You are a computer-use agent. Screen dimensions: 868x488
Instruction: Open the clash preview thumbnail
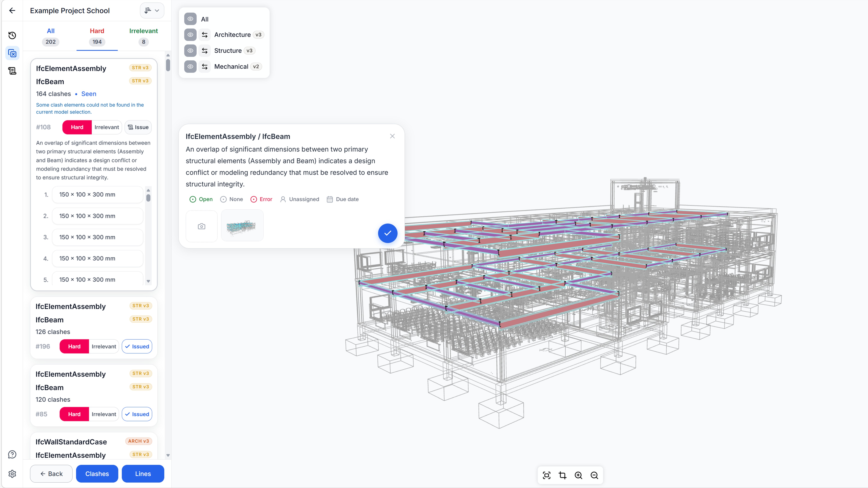[242, 225]
